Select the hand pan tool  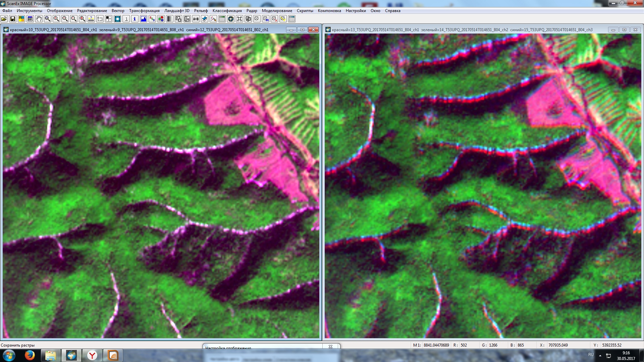(x=39, y=19)
